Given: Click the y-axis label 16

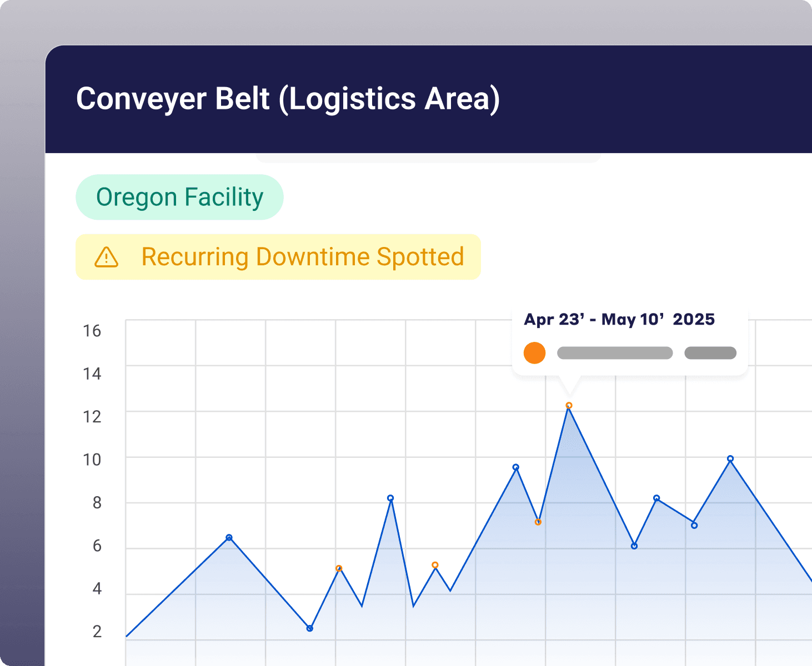Looking at the screenshot, I should pyautogui.click(x=92, y=331).
